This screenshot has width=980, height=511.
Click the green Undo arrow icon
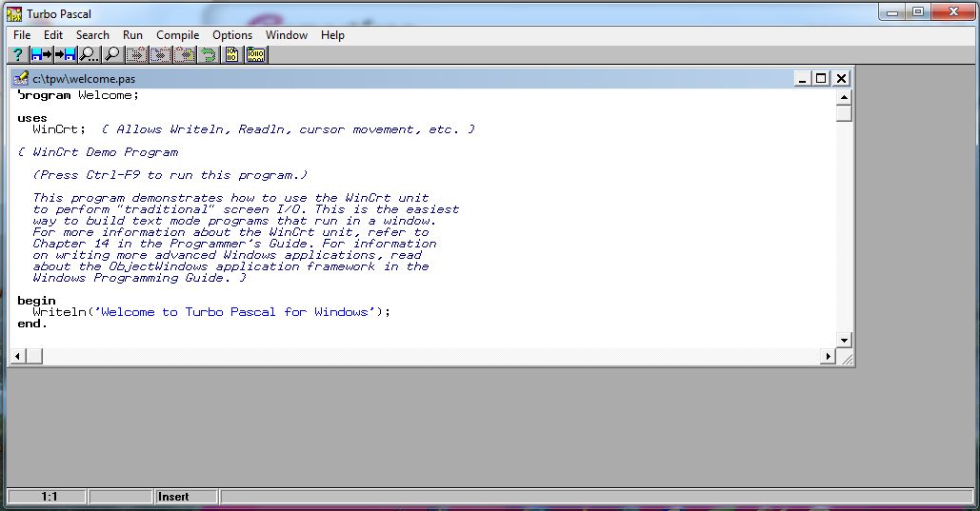208,55
